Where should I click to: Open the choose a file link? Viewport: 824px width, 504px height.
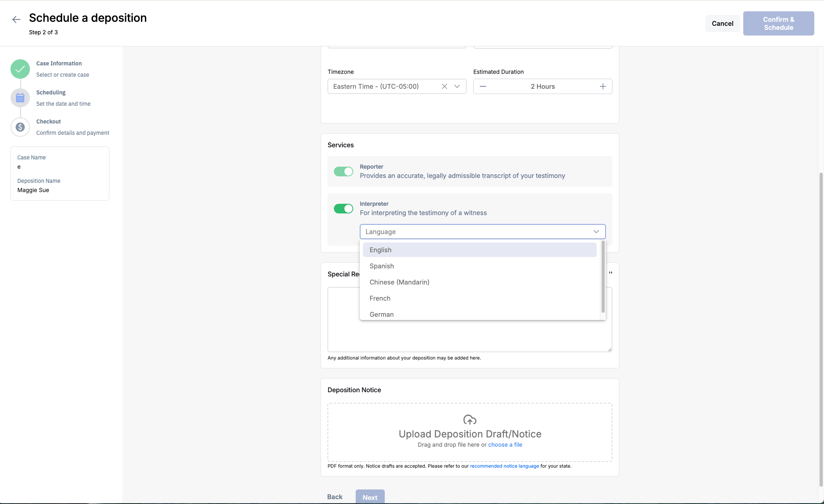pyautogui.click(x=505, y=445)
